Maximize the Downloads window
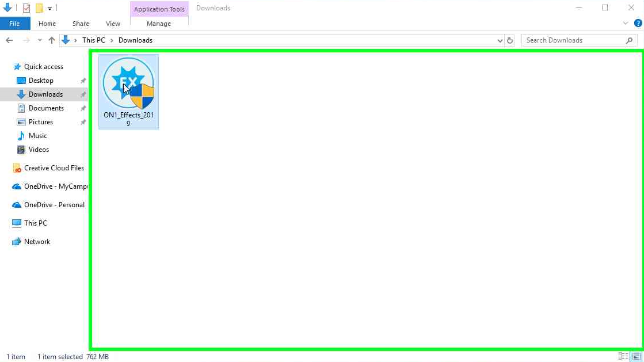 [x=605, y=8]
